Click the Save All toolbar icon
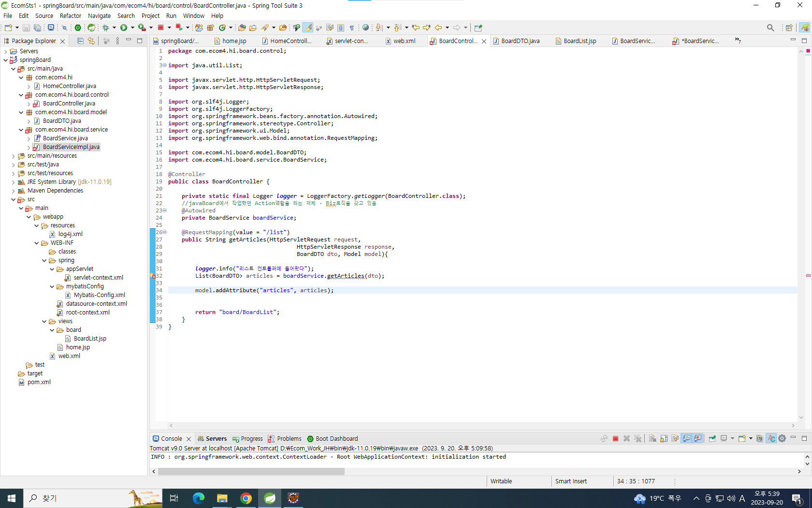The image size is (812, 508). (37, 28)
